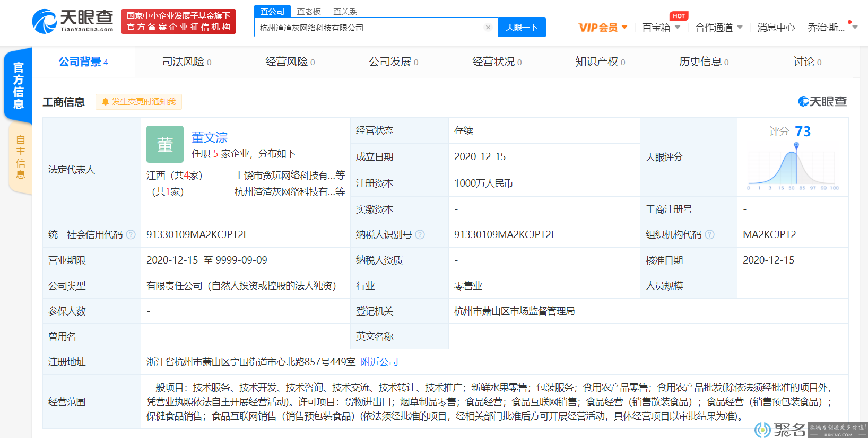Select the 讨论 tab
The image size is (868, 438).
point(808,62)
